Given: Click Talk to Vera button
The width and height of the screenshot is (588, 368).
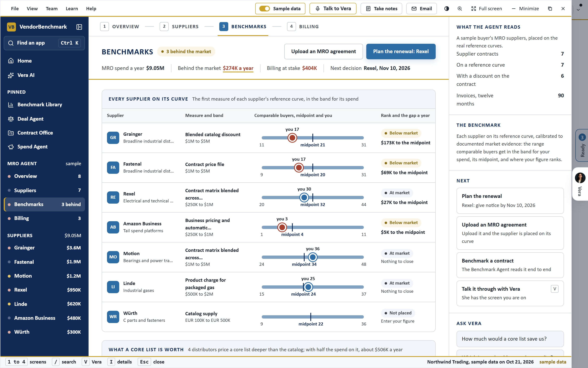Looking at the screenshot, I should click(333, 9).
